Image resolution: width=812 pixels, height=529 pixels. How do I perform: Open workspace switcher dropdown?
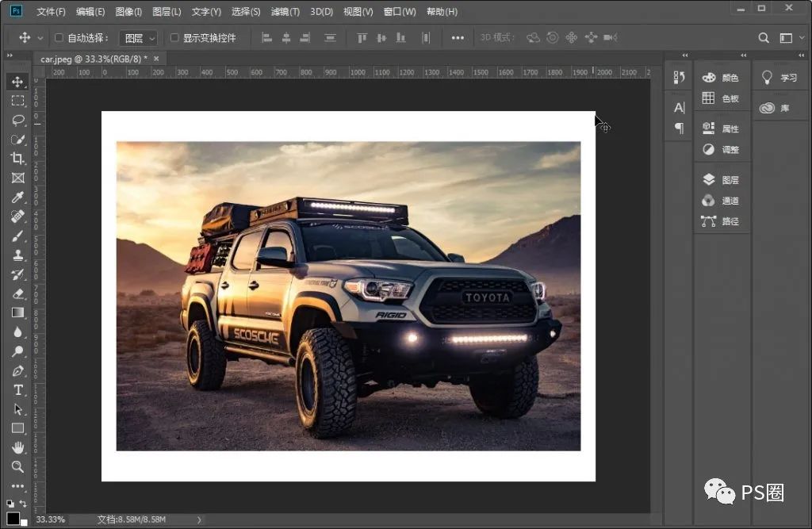click(x=792, y=38)
